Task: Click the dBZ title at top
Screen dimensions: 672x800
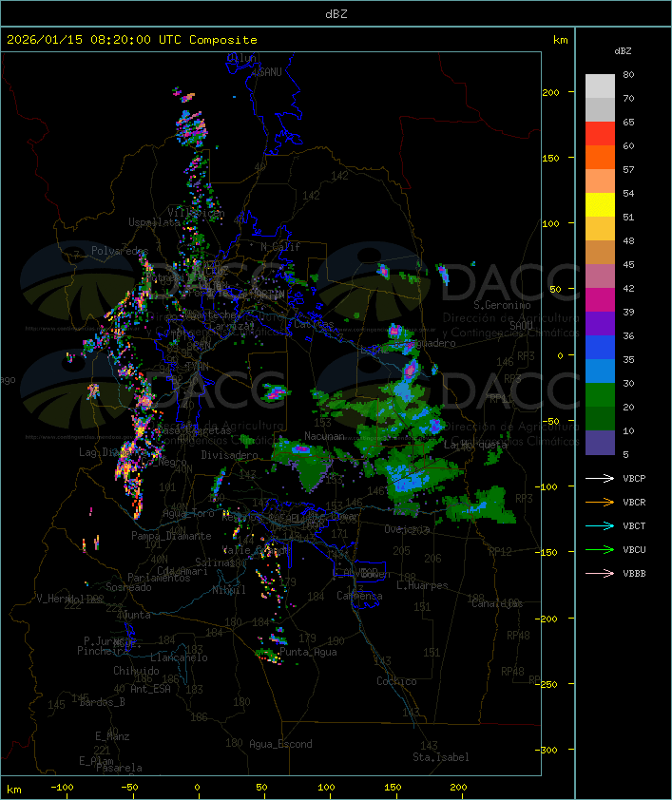Action: click(x=336, y=13)
